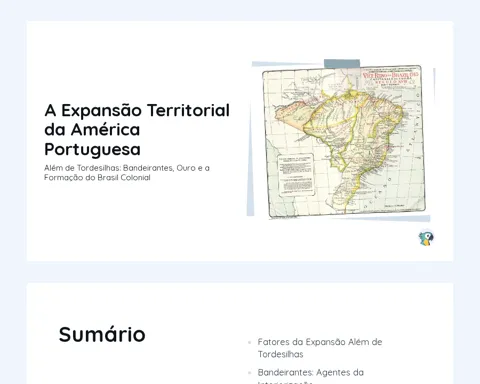Image resolution: width=480 pixels, height=384 pixels.
Task: Select the subtitle beginning Além de Tordesilhas
Action: [x=127, y=173]
